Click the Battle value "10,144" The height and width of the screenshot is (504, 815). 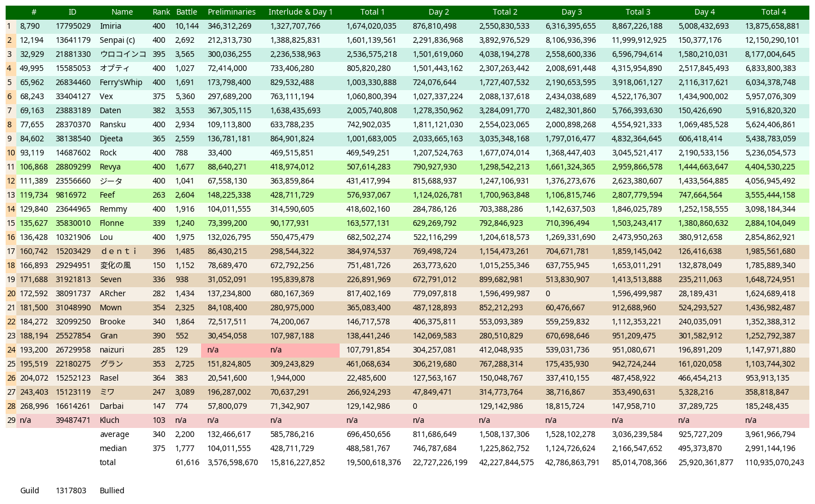pos(187,26)
